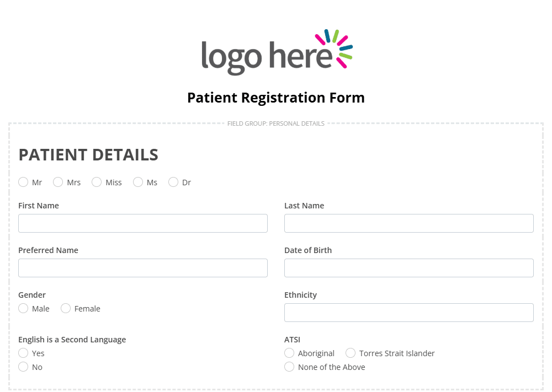The image size is (552, 392).
Task: Choose No for English second language
Action: [x=23, y=367]
